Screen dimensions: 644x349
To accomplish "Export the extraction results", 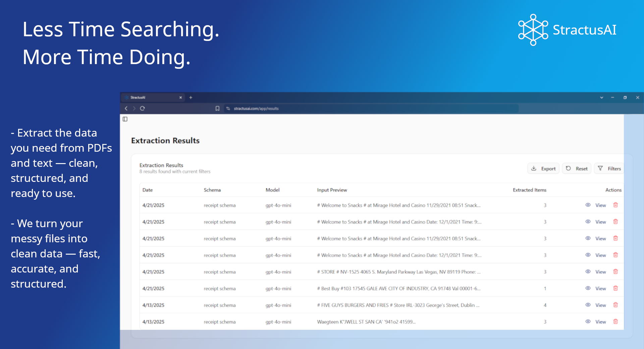I will [x=543, y=168].
